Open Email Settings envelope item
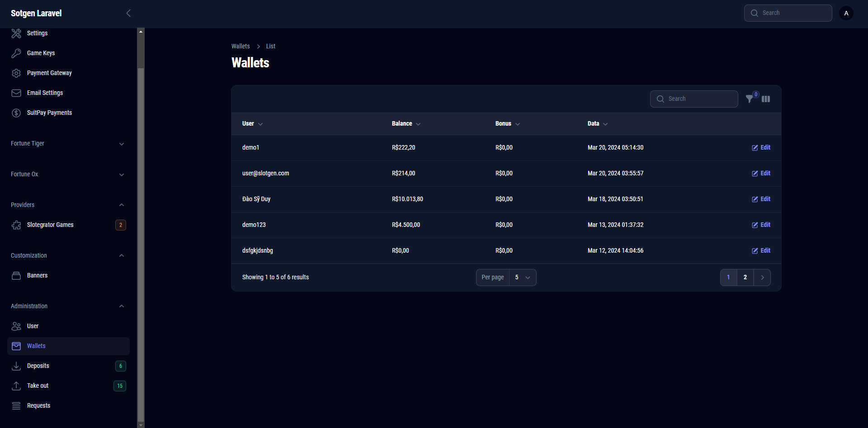 point(45,93)
